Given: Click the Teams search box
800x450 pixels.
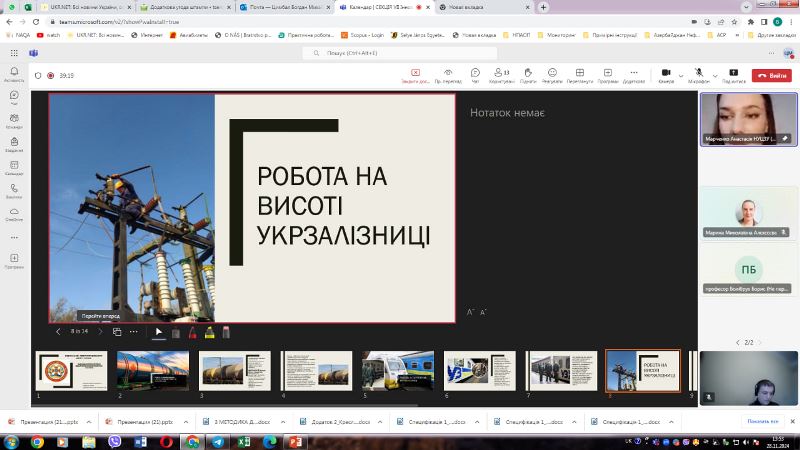Looking at the screenshot, I should [399, 53].
